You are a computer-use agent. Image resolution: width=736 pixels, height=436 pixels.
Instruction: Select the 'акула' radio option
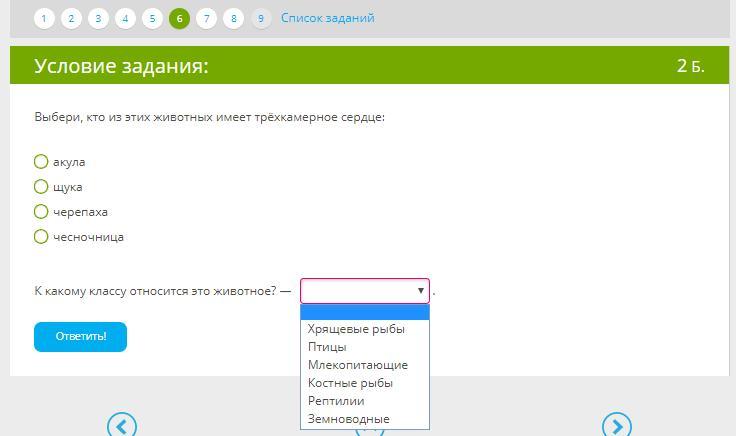click(x=41, y=161)
